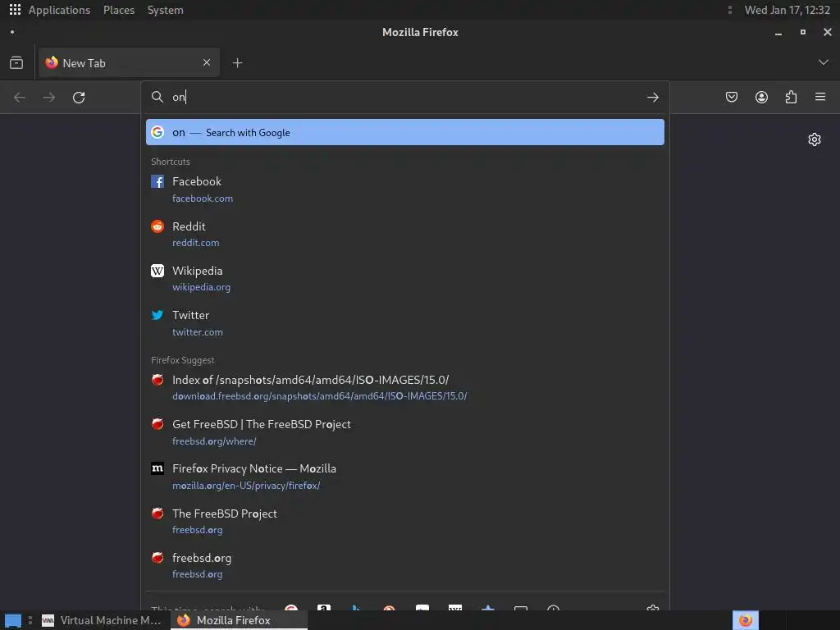Open the Save to Pocket button

[x=731, y=97]
